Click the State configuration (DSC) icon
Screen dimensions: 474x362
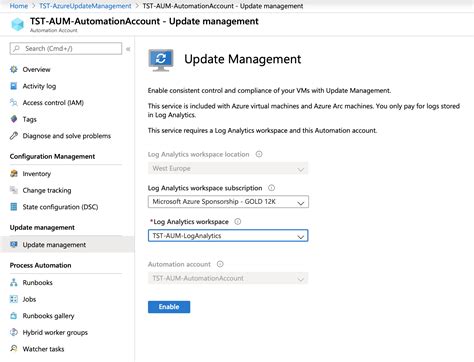[14, 207]
